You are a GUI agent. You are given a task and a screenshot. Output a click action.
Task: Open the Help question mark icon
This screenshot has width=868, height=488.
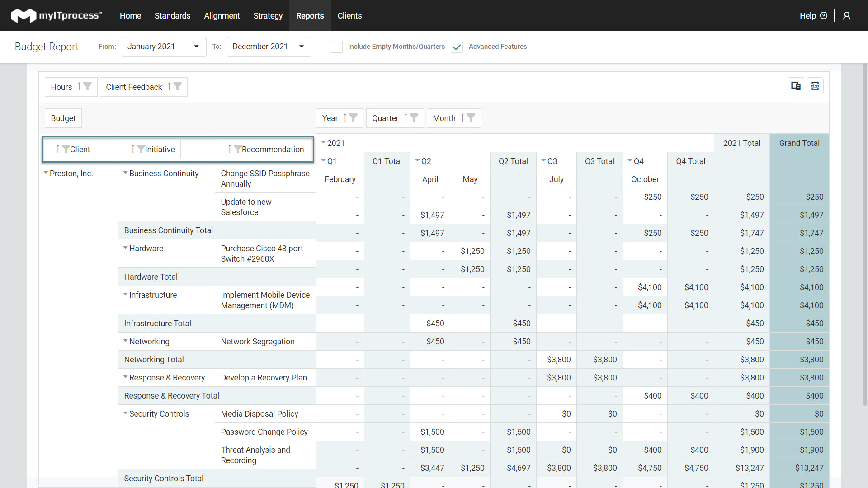coord(824,16)
